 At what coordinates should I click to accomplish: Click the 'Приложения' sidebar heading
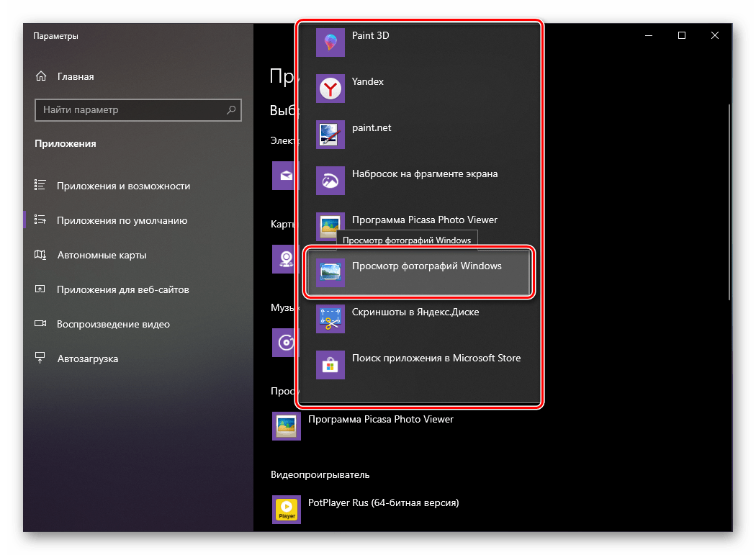point(65,144)
